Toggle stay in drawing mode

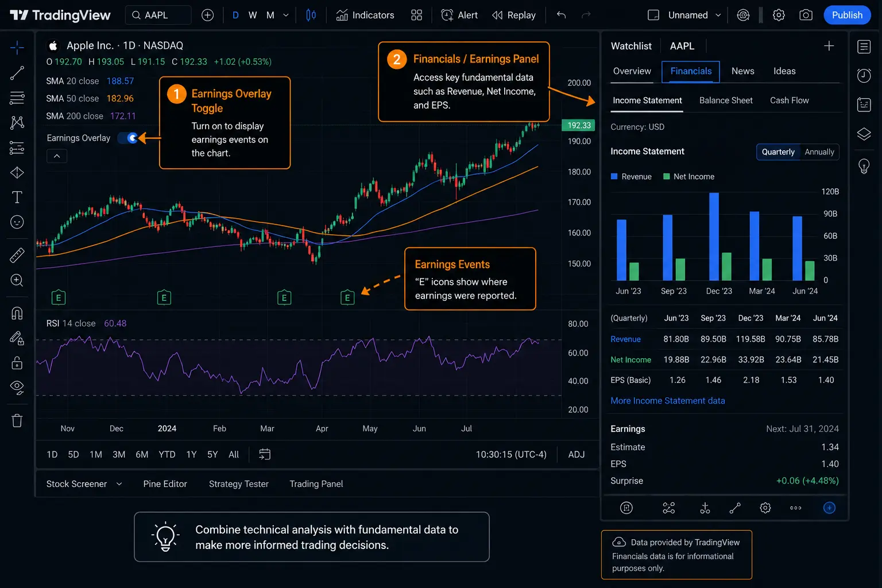point(17,338)
